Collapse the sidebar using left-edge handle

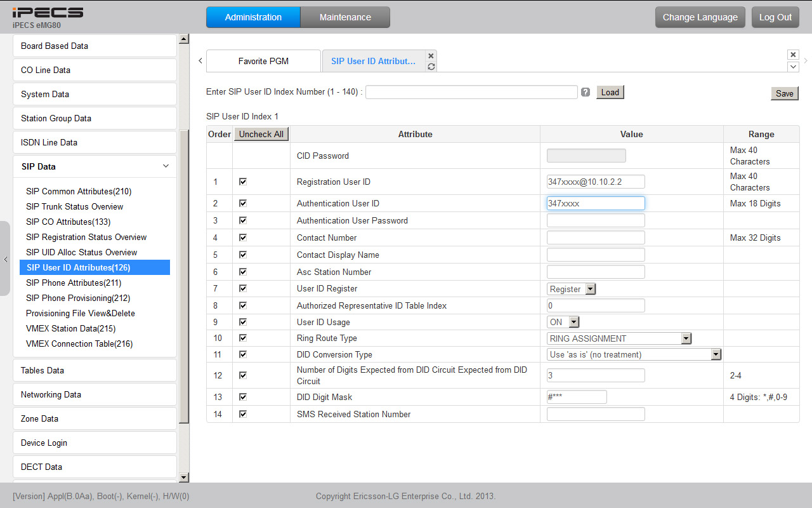5,259
